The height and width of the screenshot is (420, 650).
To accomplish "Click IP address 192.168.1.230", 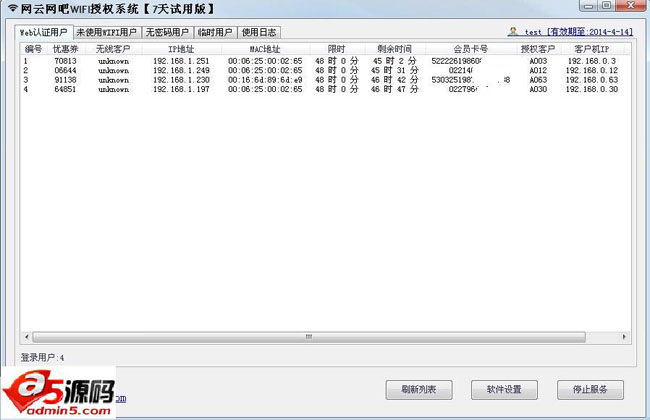I will (x=181, y=80).
